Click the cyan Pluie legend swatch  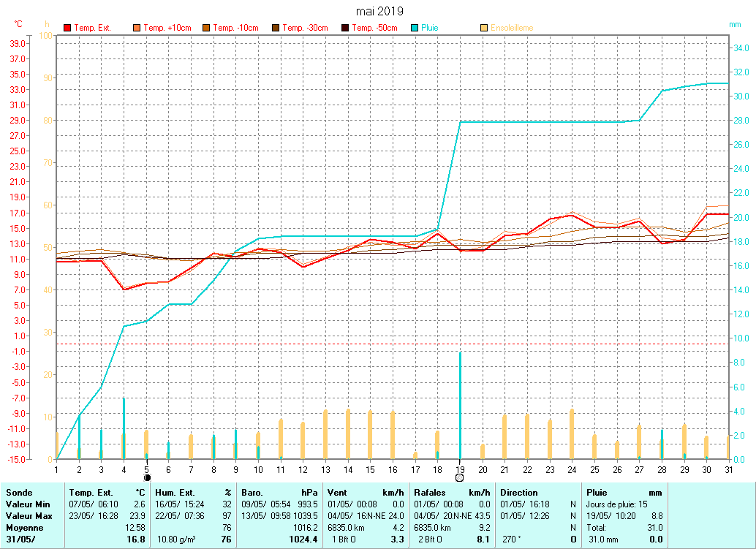(x=415, y=28)
